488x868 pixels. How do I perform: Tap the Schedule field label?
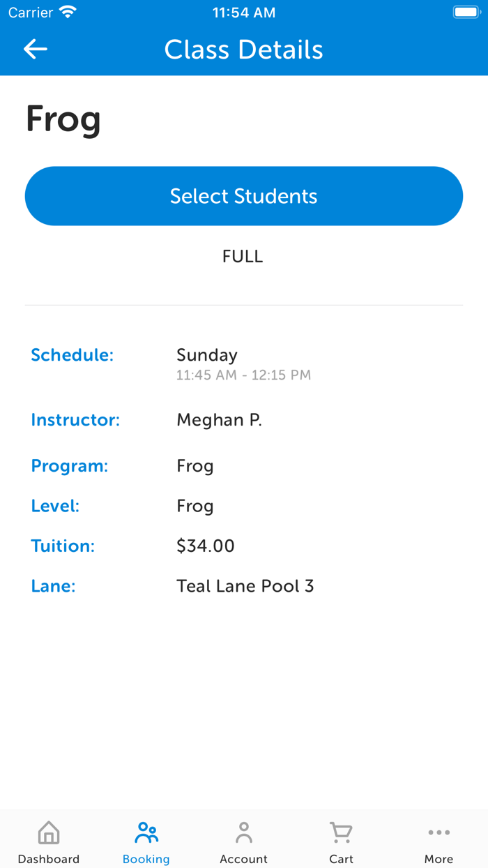(72, 355)
